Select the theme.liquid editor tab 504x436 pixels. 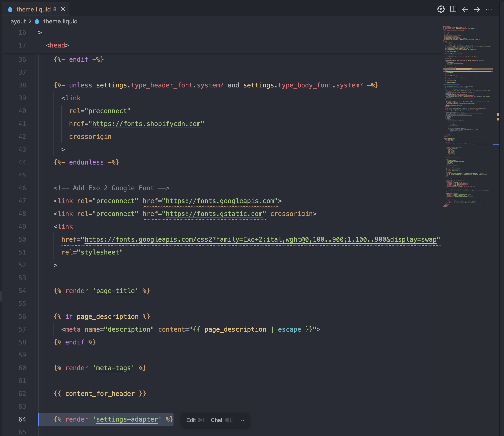(34, 9)
